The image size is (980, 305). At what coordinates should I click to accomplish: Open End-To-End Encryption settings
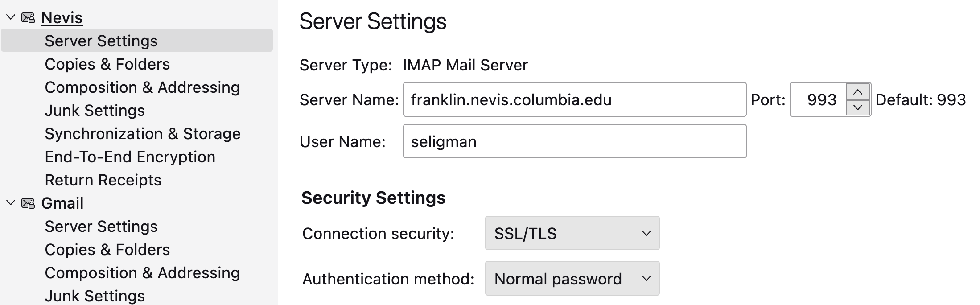pyautogui.click(x=130, y=157)
